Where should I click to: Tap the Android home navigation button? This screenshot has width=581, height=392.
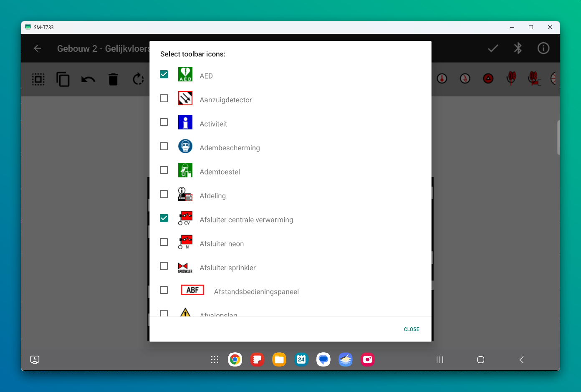click(x=480, y=359)
